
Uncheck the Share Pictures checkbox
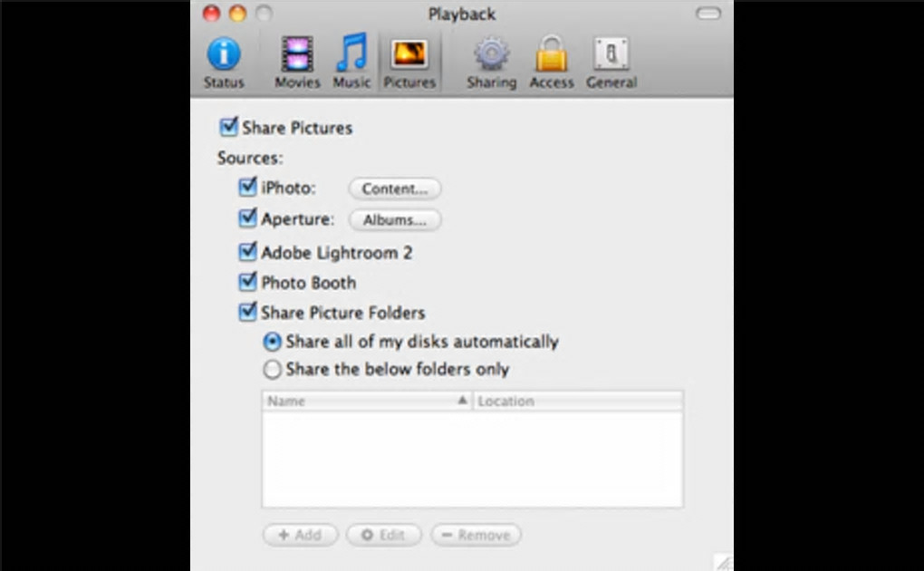[x=228, y=127]
